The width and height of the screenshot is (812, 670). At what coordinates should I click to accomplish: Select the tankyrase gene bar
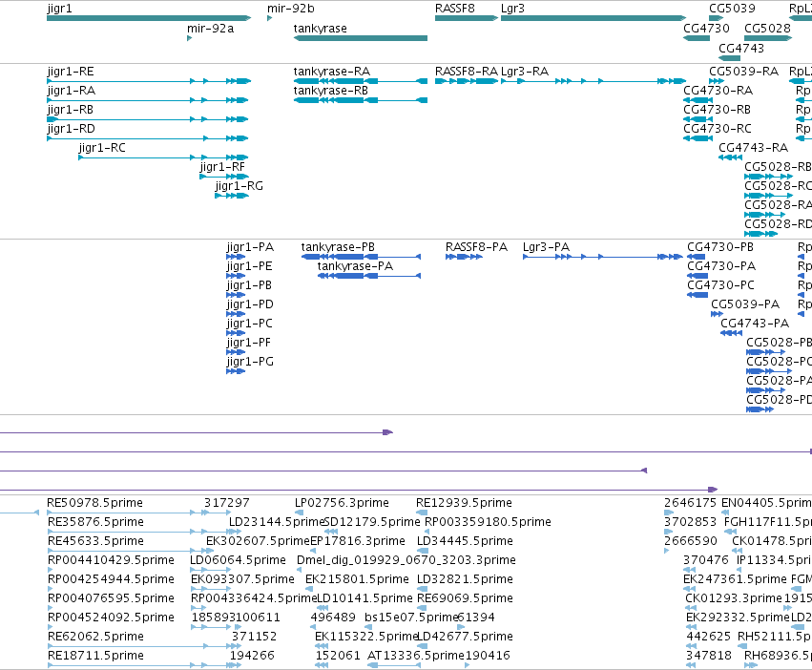click(x=361, y=38)
